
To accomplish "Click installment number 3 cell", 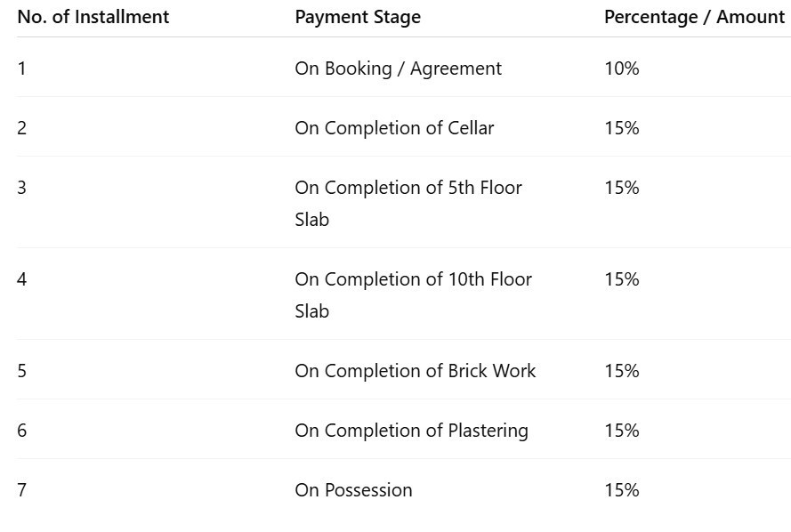I will pos(22,188).
